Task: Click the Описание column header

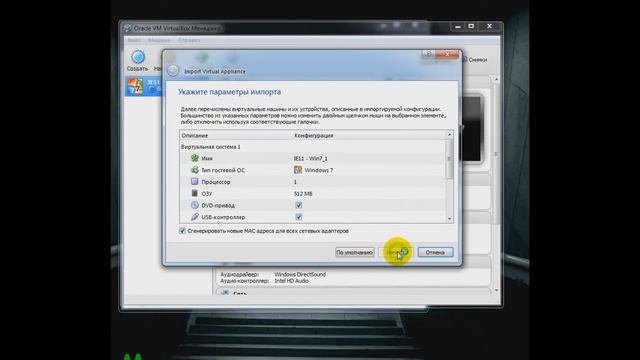Action: coord(195,136)
